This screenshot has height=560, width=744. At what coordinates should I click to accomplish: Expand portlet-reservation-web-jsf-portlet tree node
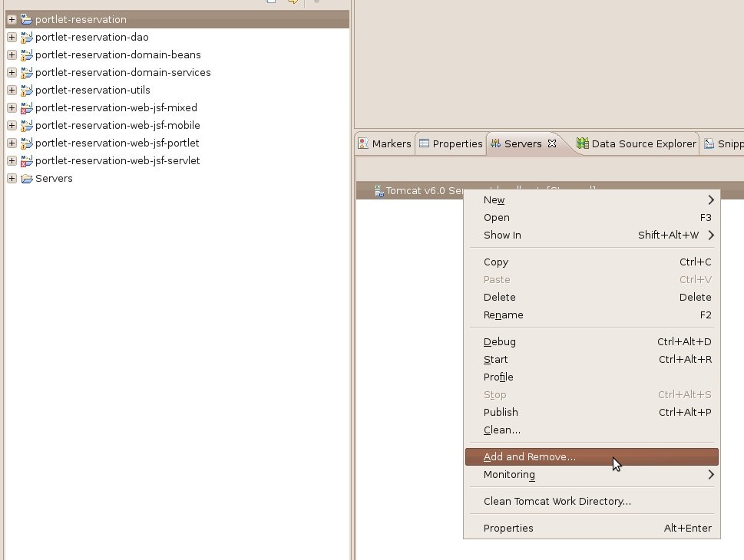(x=12, y=143)
